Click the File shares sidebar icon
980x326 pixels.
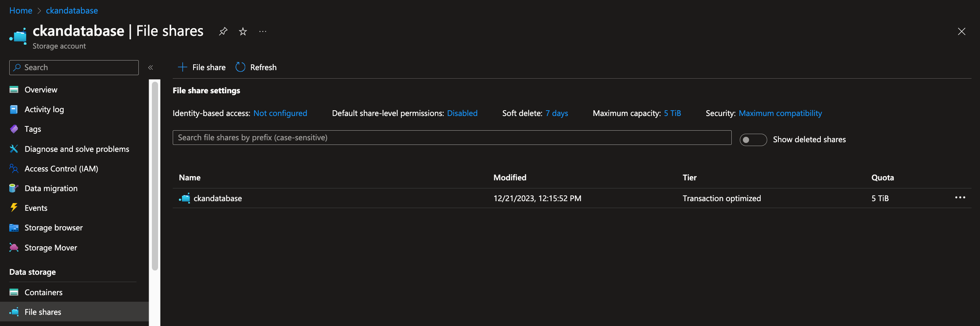[14, 312]
